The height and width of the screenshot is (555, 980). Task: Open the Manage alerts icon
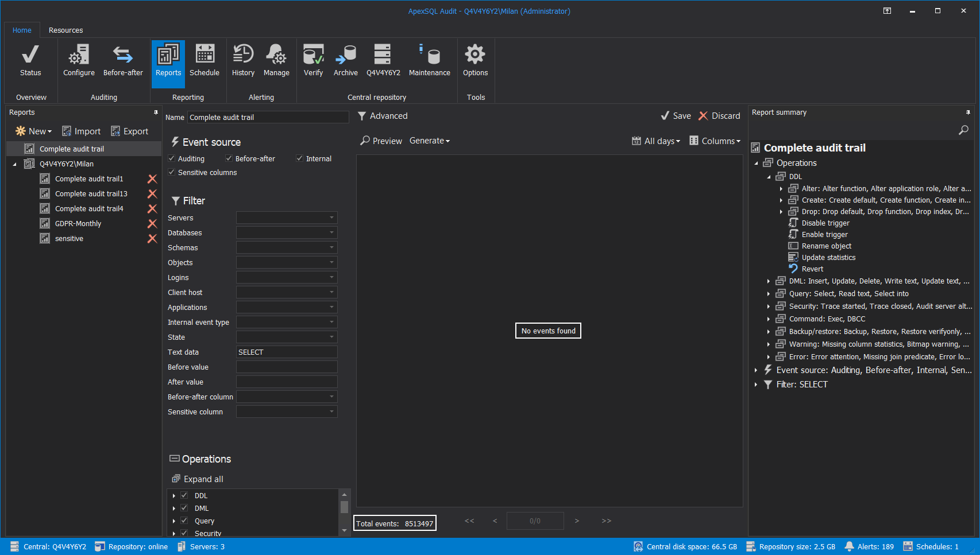(276, 60)
